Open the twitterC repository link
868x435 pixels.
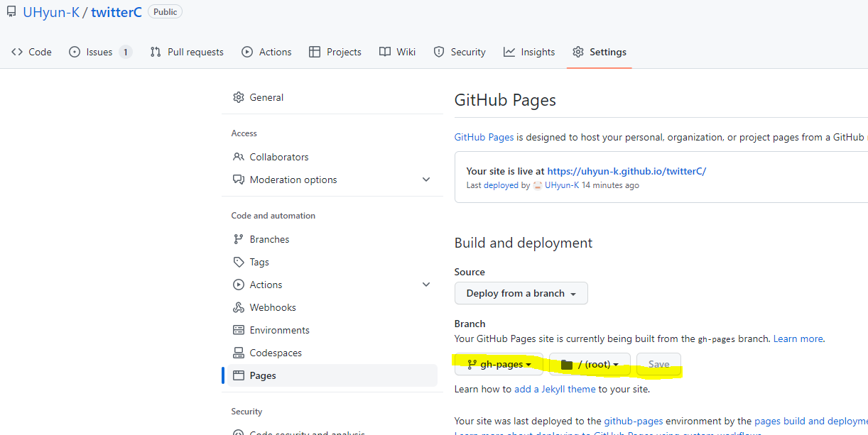(116, 12)
